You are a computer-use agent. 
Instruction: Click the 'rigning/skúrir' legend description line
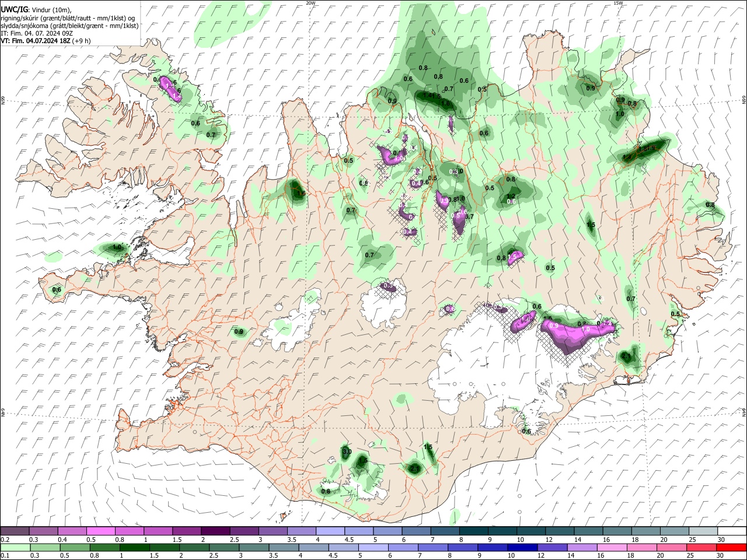click(68, 17)
